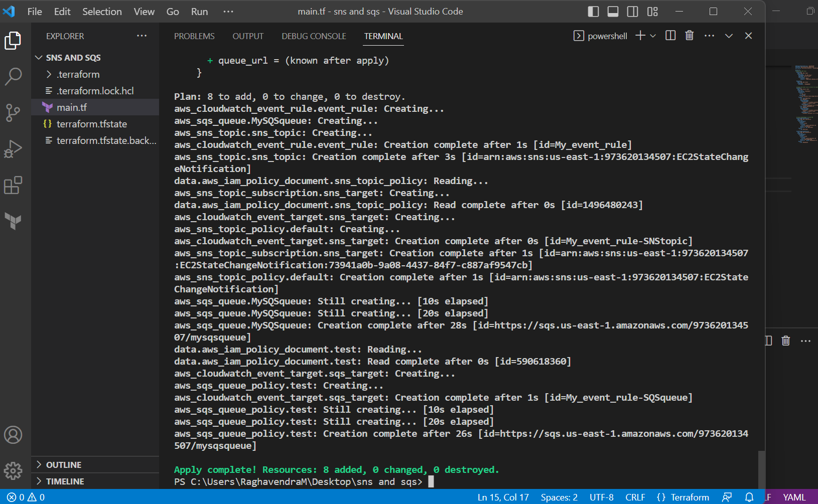Viewport: 818px width, 504px height.
Task: Open the terminal profile dropdown chevron
Action: pos(653,35)
